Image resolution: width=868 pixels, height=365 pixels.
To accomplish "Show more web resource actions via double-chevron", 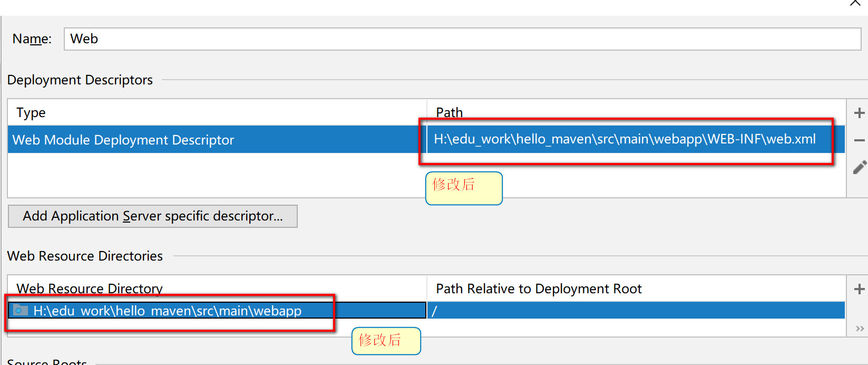I will [860, 329].
